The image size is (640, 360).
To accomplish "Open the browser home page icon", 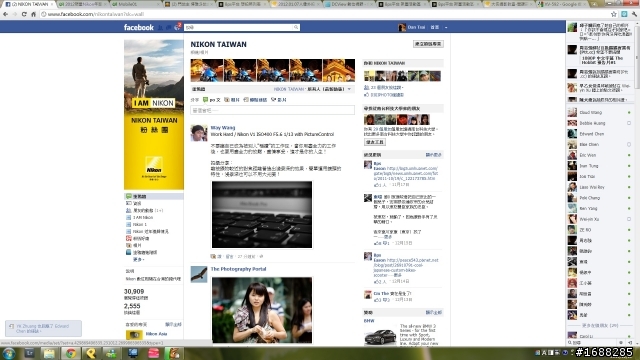I will point(33,14).
